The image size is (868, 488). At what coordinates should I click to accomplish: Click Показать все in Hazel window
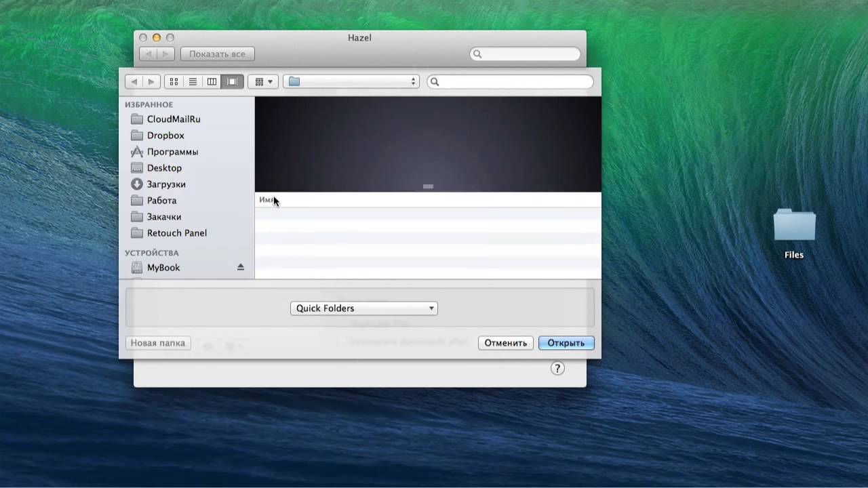coord(217,54)
